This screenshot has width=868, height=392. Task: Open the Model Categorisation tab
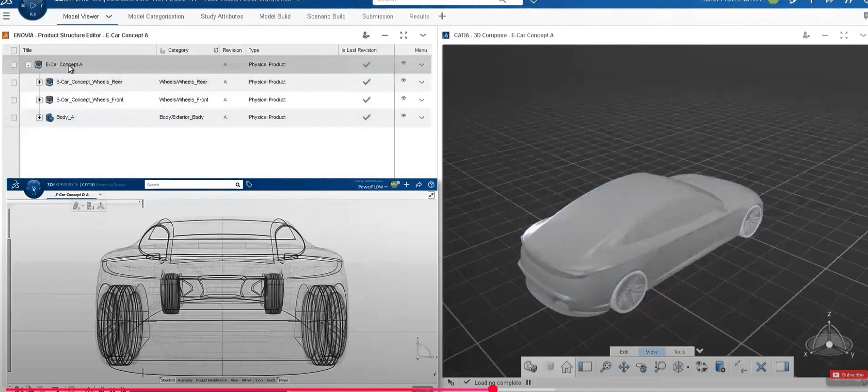pyautogui.click(x=156, y=16)
